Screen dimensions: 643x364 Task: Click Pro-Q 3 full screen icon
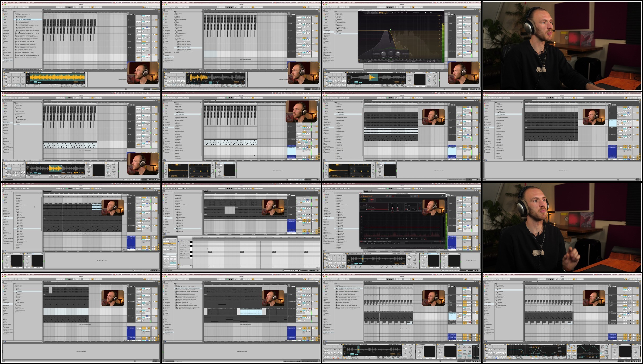click(x=435, y=12)
